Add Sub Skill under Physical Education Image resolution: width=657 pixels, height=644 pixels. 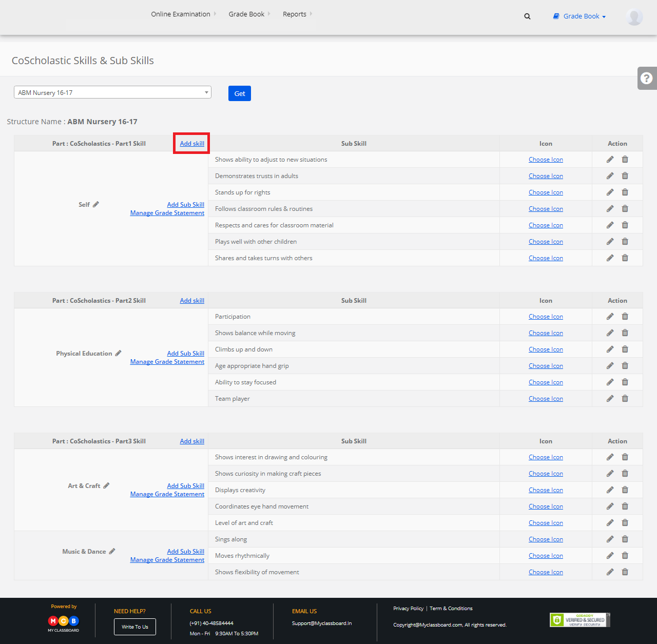(x=186, y=353)
